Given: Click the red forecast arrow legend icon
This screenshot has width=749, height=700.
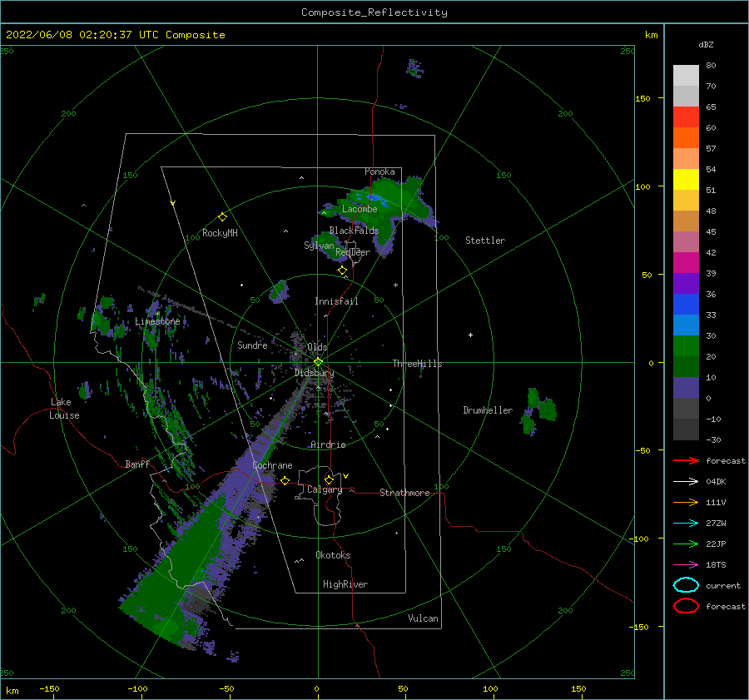Looking at the screenshot, I should click(686, 460).
